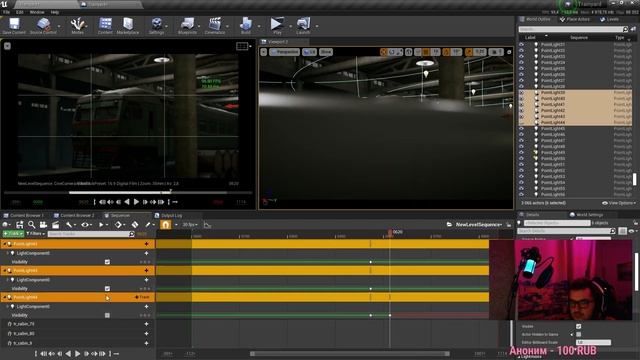Click the Sequencer eye view options icon
Image resolution: width=640 pixels, height=360 pixels.
[x=85, y=224]
